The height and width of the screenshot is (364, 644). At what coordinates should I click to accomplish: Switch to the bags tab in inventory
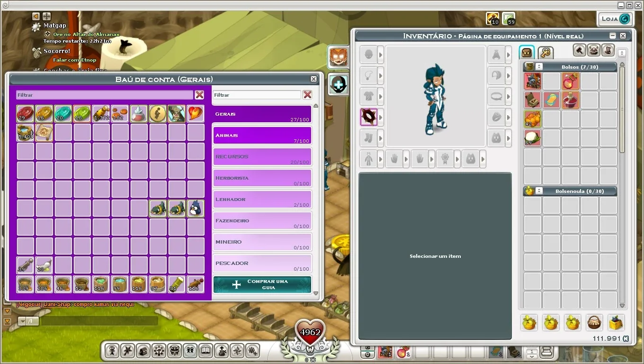pos(527,52)
